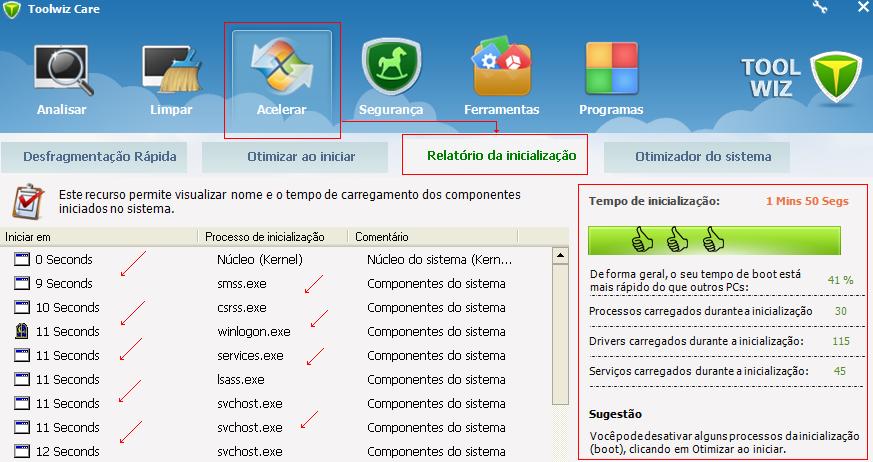
Task: Select the smss.exe process entry
Action: [242, 283]
